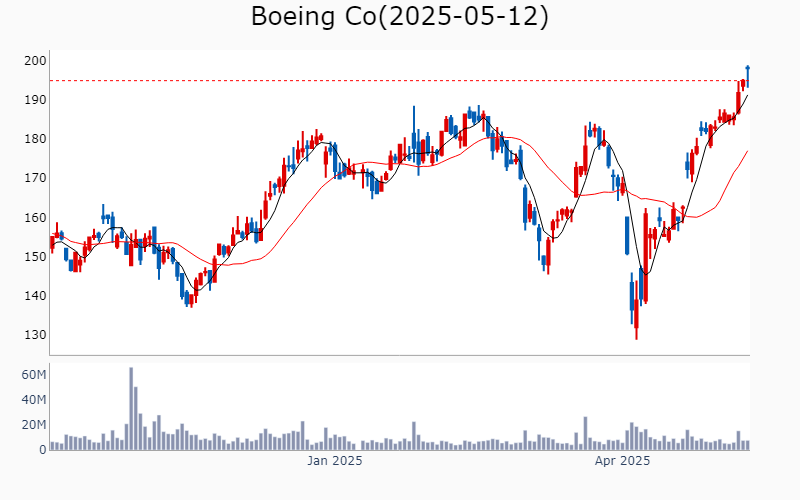The image size is (800, 500).
Task: Click the tall blue wick candle near 188
Action: click(414, 134)
